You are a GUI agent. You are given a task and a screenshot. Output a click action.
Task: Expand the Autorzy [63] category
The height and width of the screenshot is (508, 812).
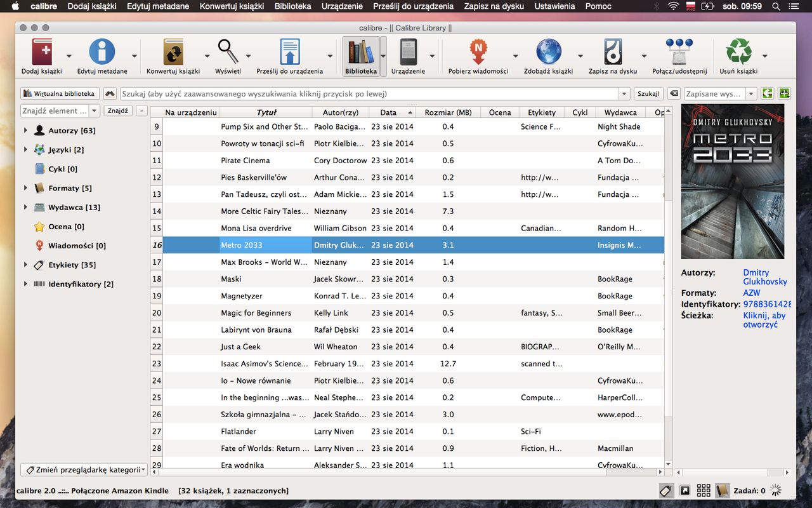25,131
